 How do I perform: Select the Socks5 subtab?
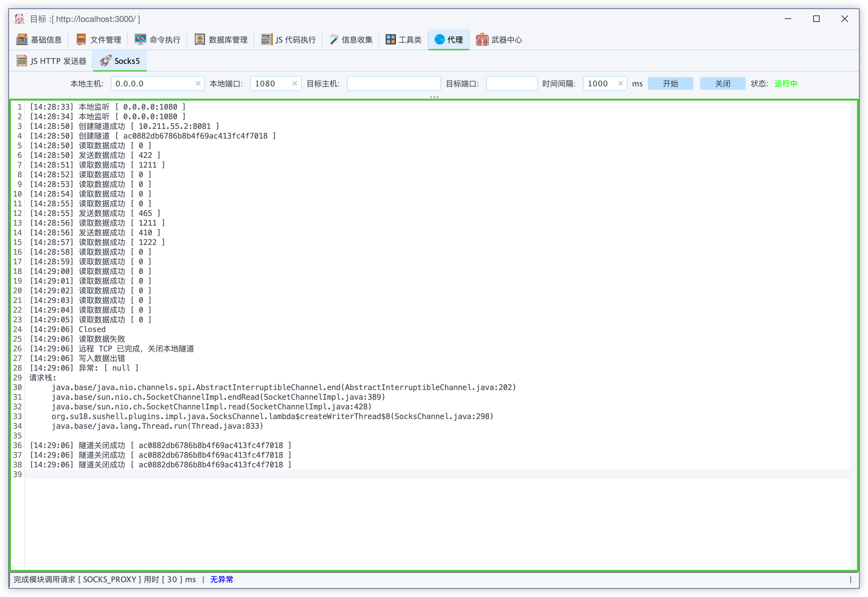tap(120, 61)
